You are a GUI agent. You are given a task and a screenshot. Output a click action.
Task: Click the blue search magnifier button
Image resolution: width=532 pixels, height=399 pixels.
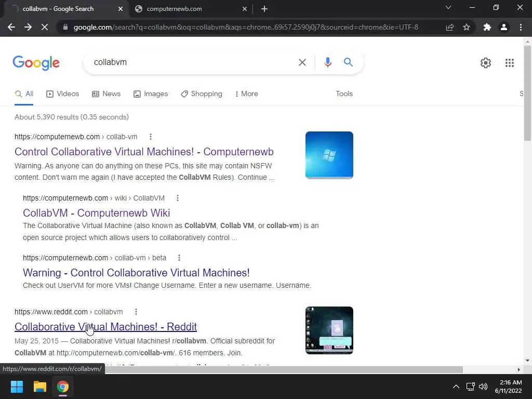tap(348, 62)
